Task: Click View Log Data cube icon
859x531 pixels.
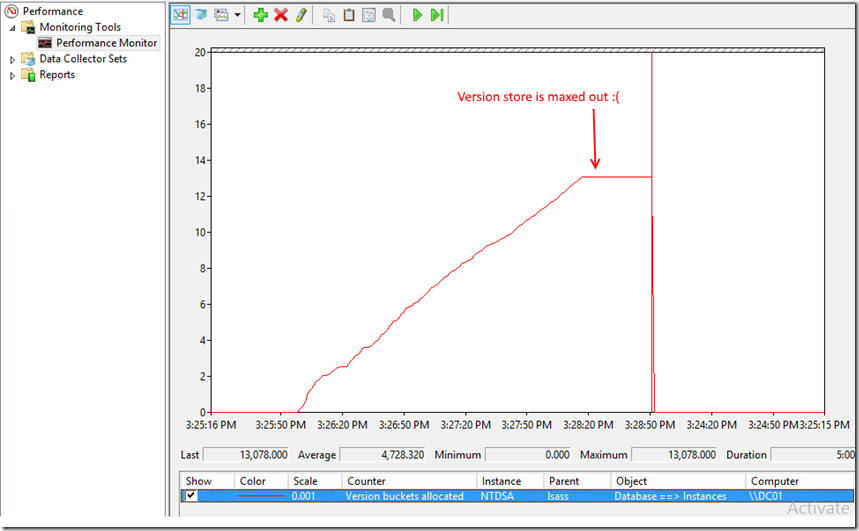Action: 201,15
